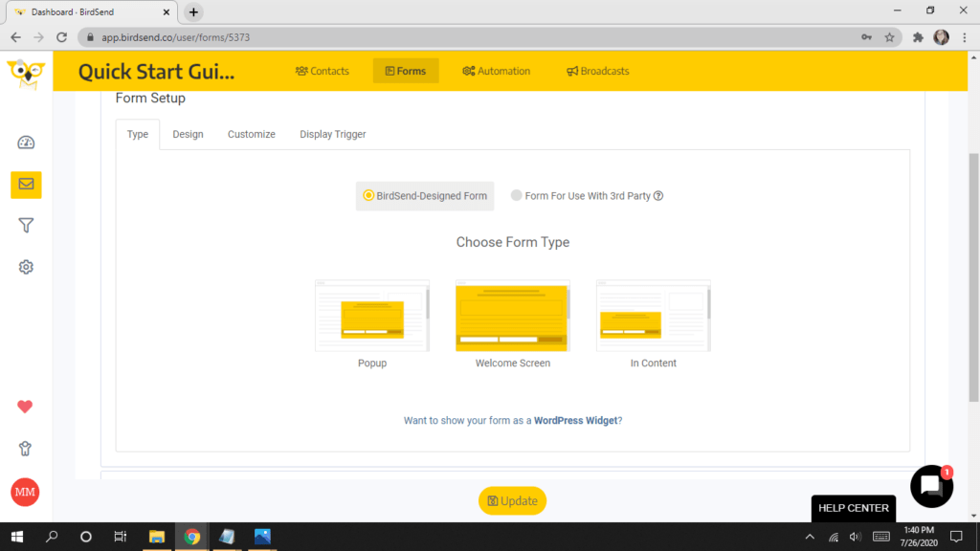Click the help icon next to 3rd Party

658,195
